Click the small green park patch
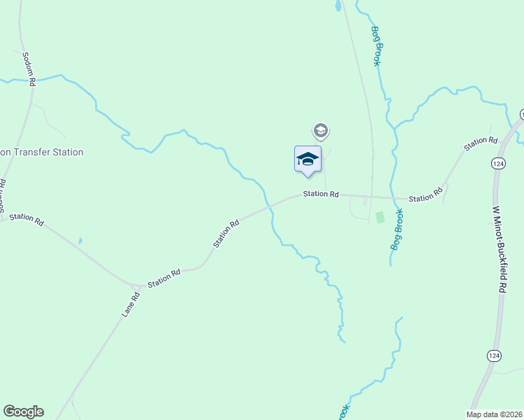The width and height of the screenshot is (524, 420). point(380,217)
